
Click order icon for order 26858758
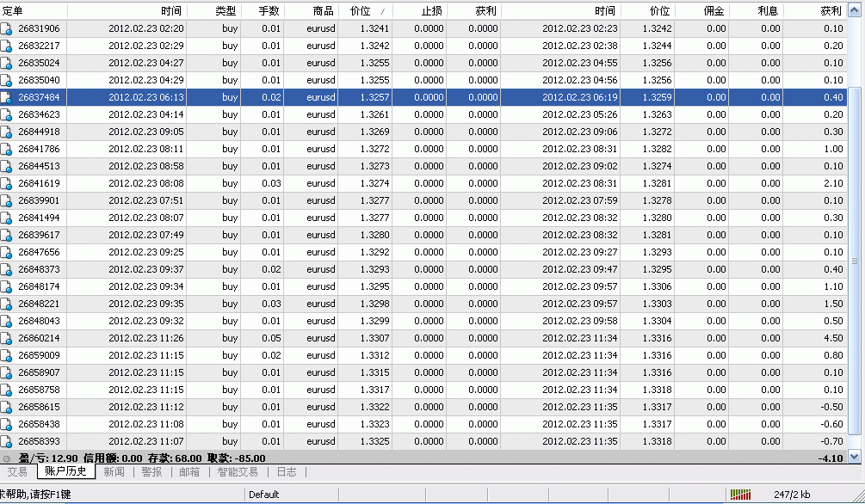[6, 390]
